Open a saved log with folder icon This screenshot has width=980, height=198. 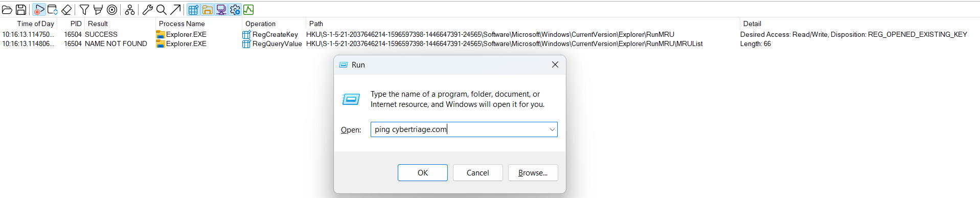pyautogui.click(x=7, y=10)
